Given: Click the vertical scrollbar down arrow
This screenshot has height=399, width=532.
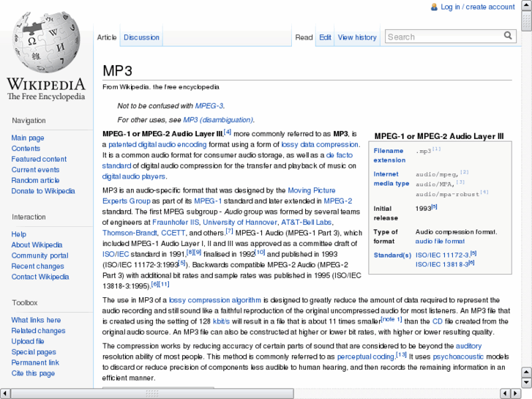Looking at the screenshot, I should tap(526, 383).
